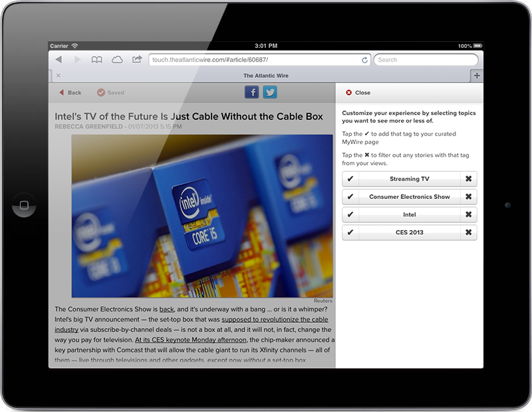Share article on Facebook

click(x=252, y=92)
